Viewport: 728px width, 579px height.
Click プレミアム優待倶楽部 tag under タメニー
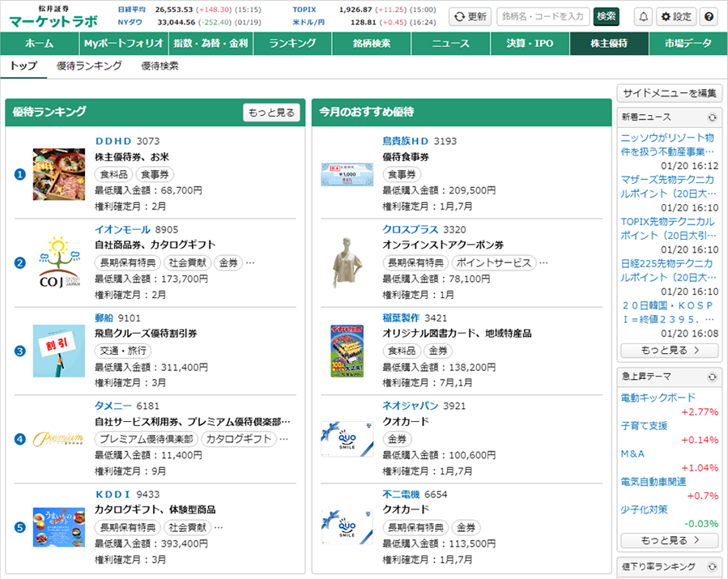(x=147, y=439)
